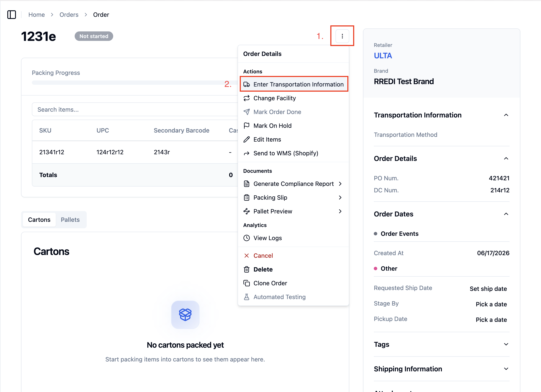Click the Mark Order Done paper plane icon
541x392 pixels.
click(246, 112)
